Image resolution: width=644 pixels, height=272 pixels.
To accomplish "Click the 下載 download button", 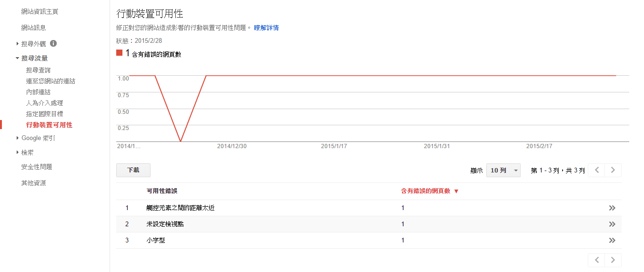I will [133, 170].
